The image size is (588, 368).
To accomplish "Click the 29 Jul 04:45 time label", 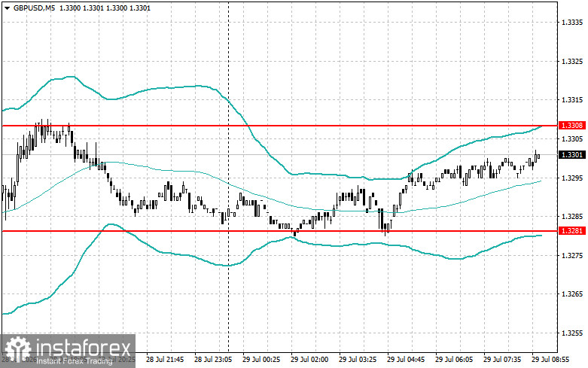I will point(406,360).
